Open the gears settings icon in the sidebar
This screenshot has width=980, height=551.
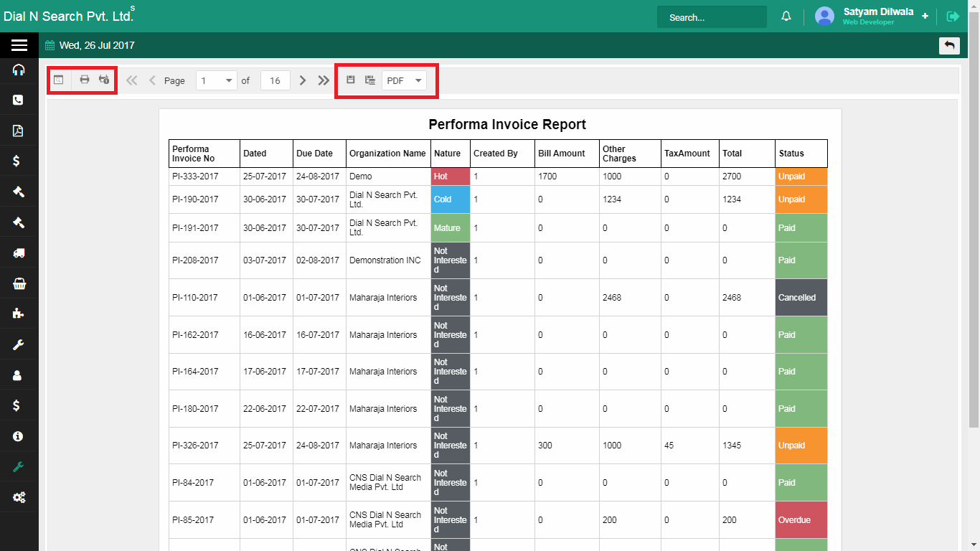pyautogui.click(x=19, y=497)
